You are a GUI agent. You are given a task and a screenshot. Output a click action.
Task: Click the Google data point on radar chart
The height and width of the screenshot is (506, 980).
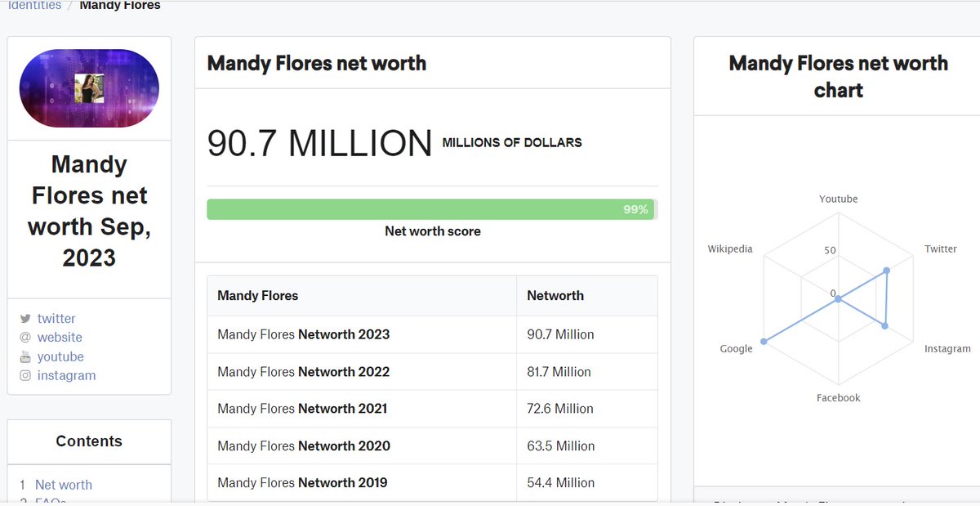coord(764,342)
